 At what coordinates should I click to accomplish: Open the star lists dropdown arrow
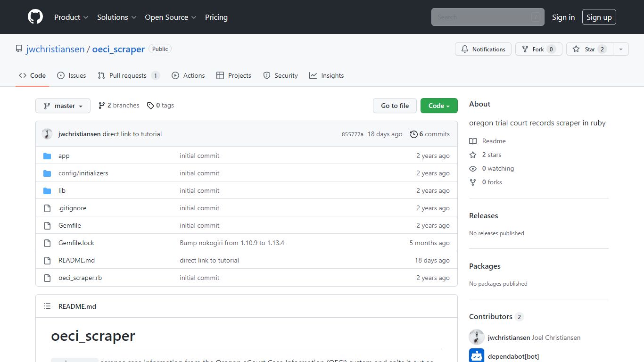(x=621, y=49)
